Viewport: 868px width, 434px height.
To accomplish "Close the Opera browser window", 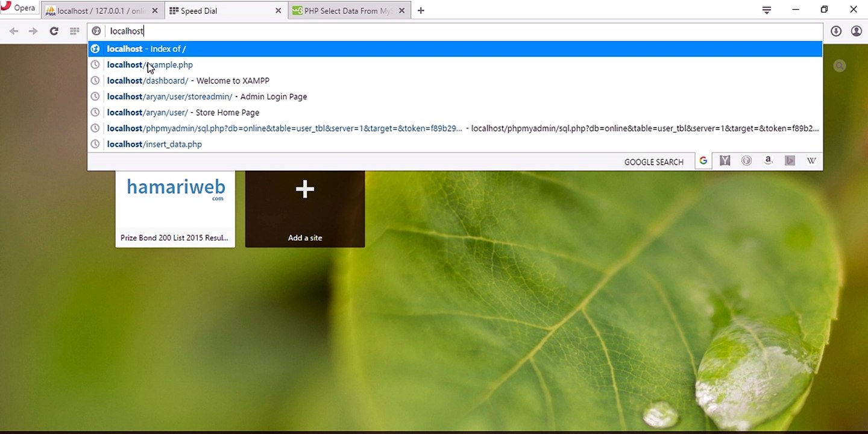I will [854, 10].
